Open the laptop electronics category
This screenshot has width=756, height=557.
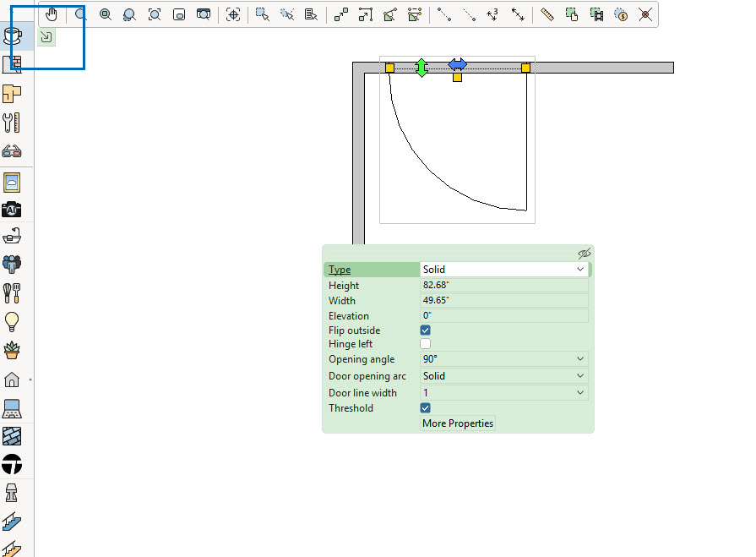coord(12,408)
